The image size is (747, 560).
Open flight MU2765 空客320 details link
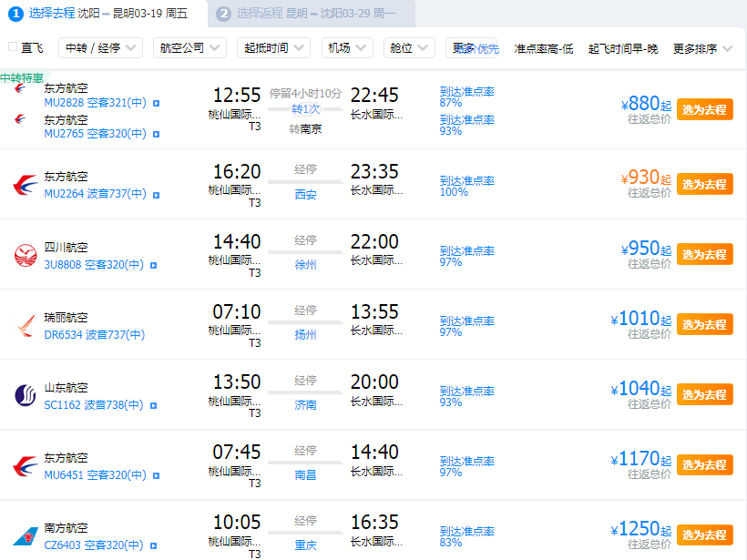[x=96, y=134]
